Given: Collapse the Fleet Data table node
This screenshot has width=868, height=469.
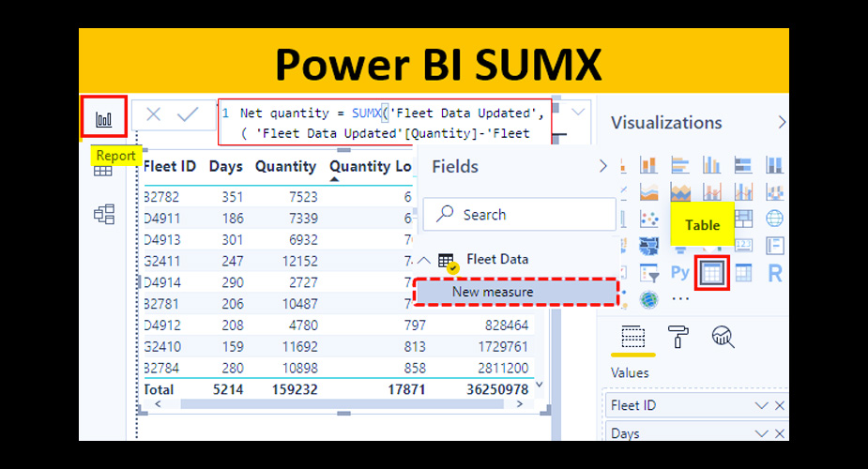Looking at the screenshot, I should [424, 260].
